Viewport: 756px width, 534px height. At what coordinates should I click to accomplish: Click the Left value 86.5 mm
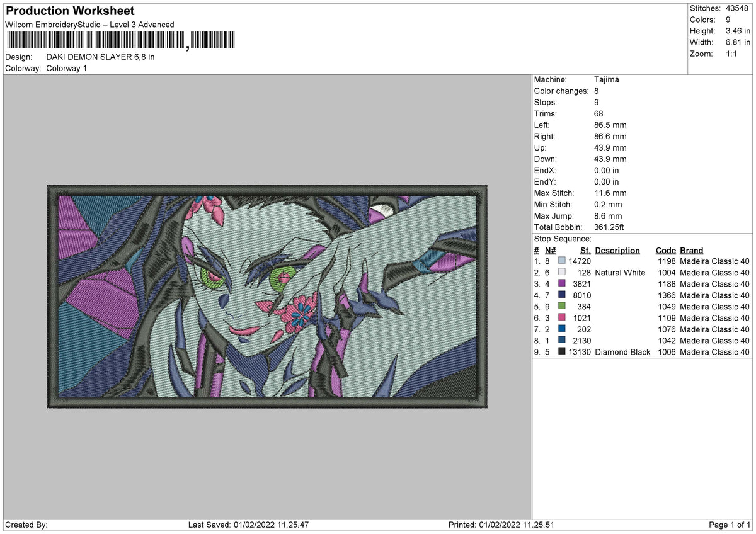click(610, 125)
